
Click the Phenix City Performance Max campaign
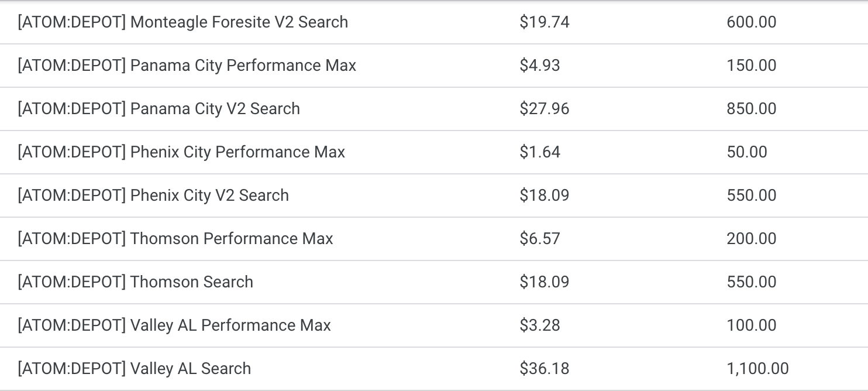[181, 152]
